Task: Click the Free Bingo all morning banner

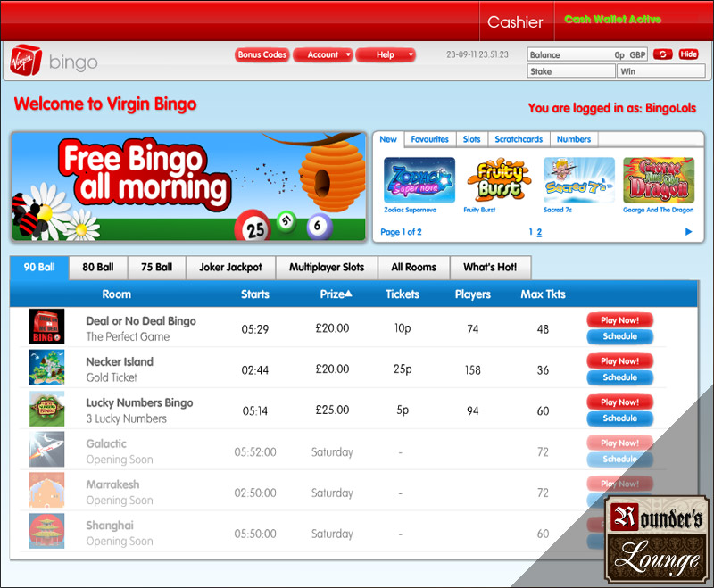Action: tap(188, 186)
